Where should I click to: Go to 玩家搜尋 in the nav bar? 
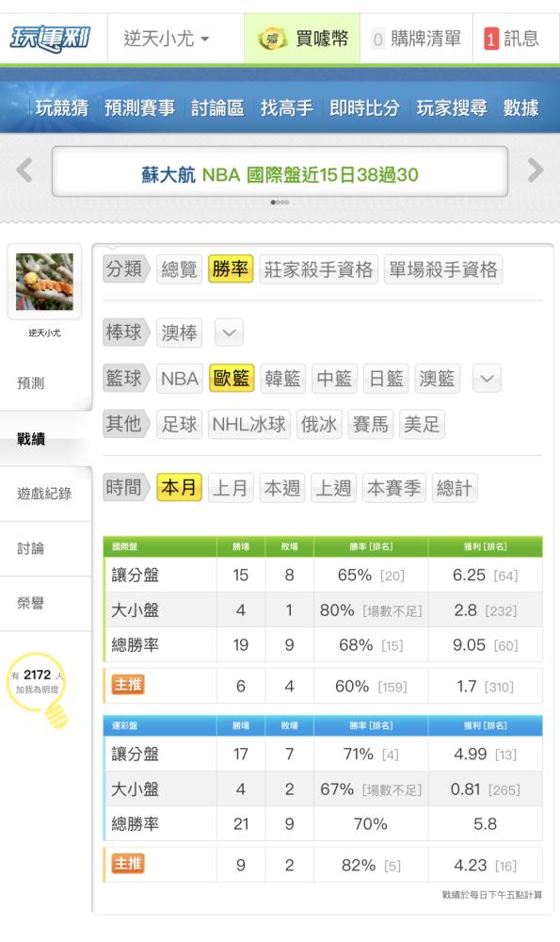click(x=452, y=108)
